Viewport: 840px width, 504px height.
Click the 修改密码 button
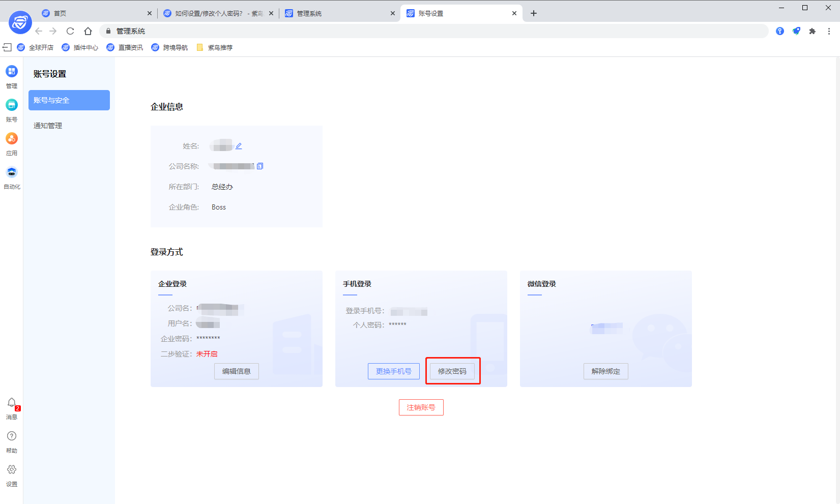pos(452,371)
